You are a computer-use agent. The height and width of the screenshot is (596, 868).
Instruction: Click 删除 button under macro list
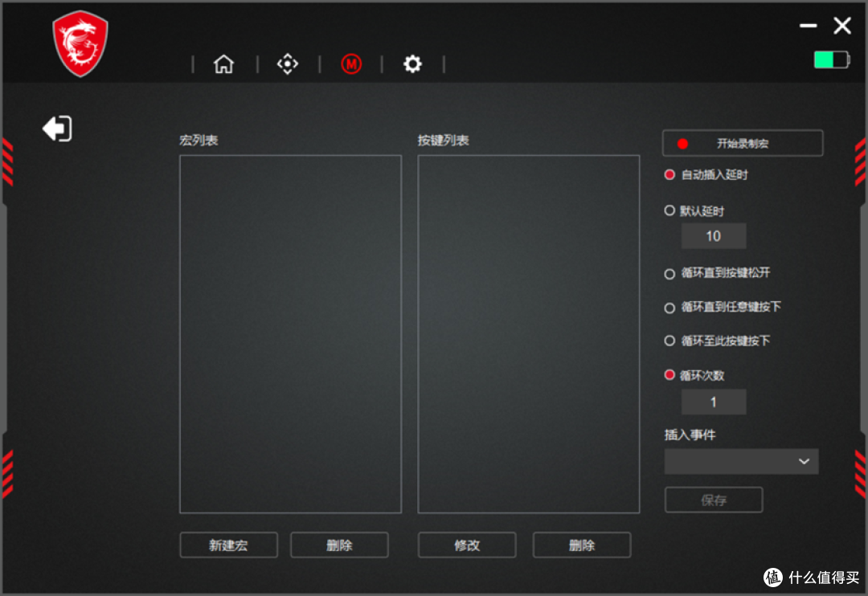339,545
